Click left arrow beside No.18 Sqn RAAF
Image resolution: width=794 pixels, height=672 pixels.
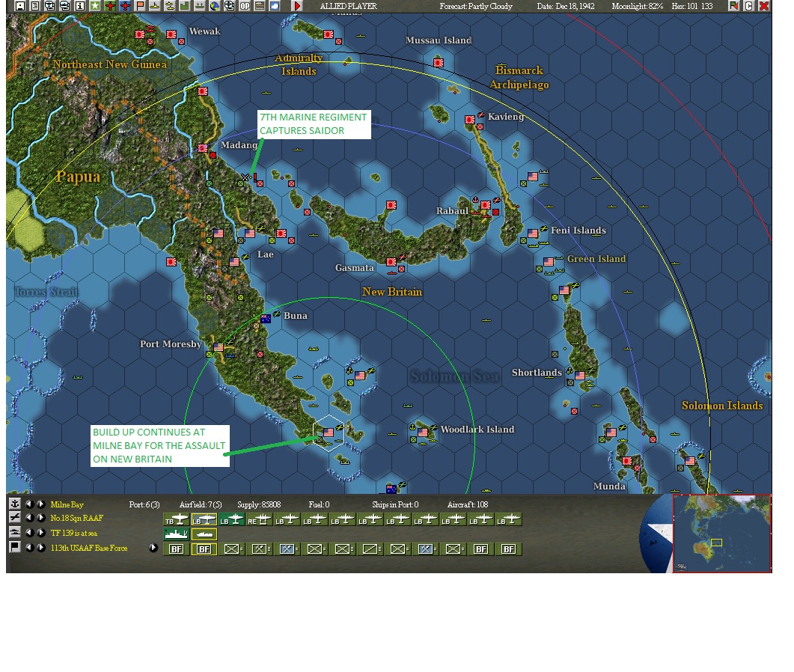coord(29,518)
